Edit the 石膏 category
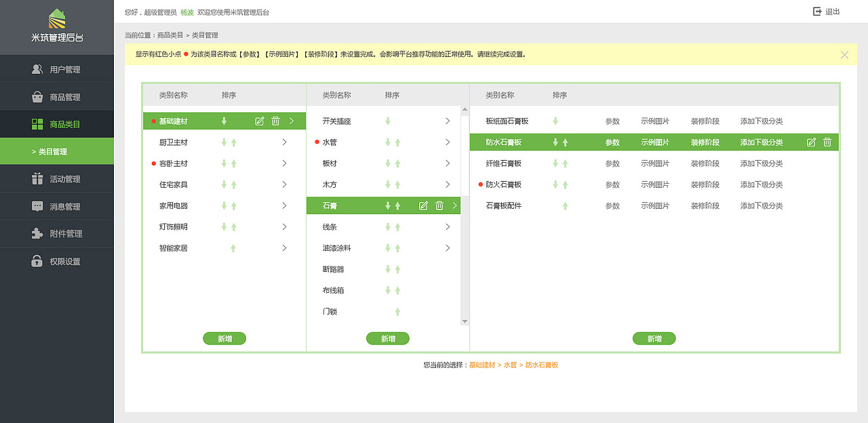The image size is (868, 423). tap(423, 205)
